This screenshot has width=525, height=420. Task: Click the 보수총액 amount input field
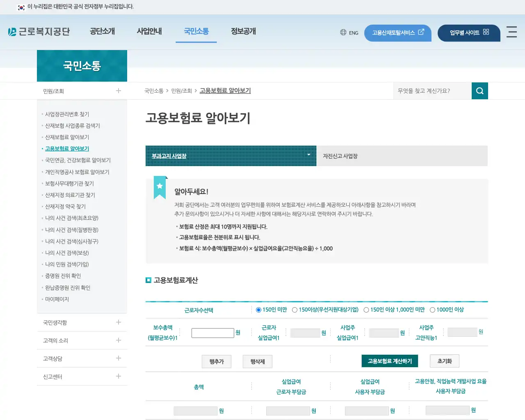click(212, 333)
